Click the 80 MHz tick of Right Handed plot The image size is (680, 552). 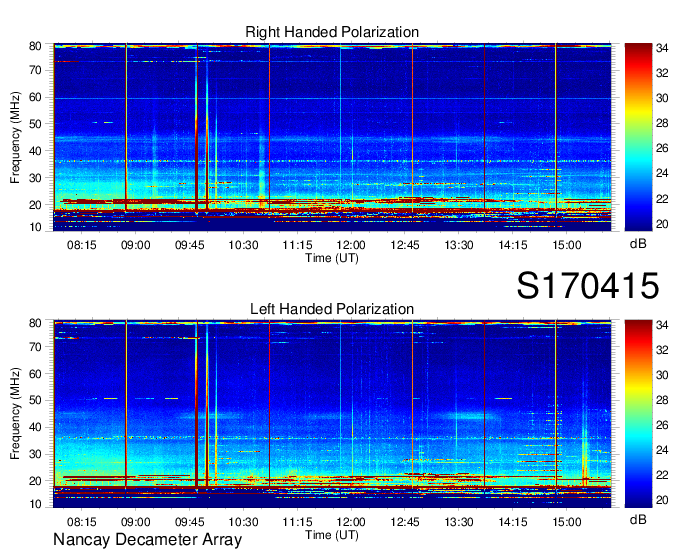tap(35, 46)
